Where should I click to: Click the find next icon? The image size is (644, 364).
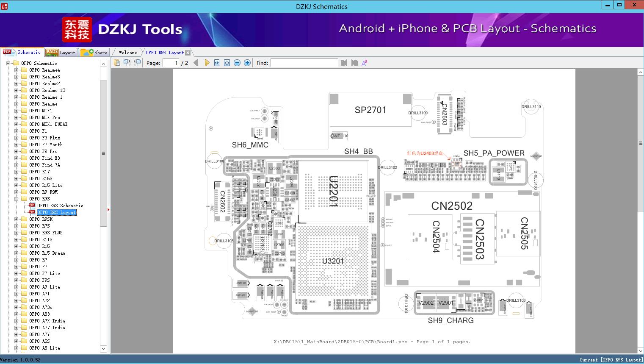click(x=354, y=63)
